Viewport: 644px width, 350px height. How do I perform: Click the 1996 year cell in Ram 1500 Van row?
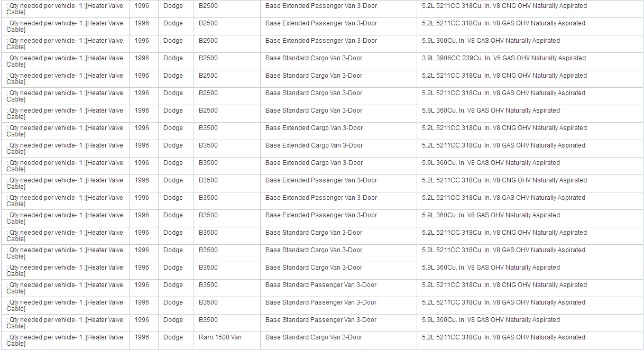click(144, 340)
